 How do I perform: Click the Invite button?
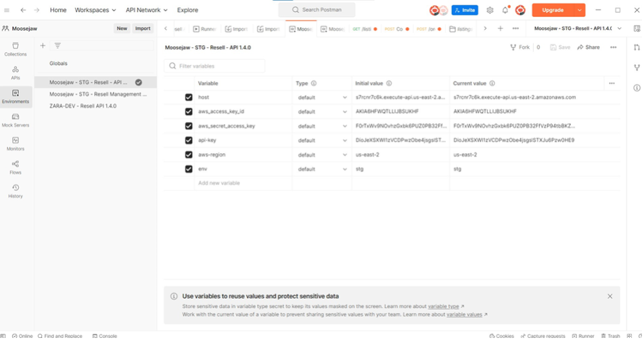point(465,10)
